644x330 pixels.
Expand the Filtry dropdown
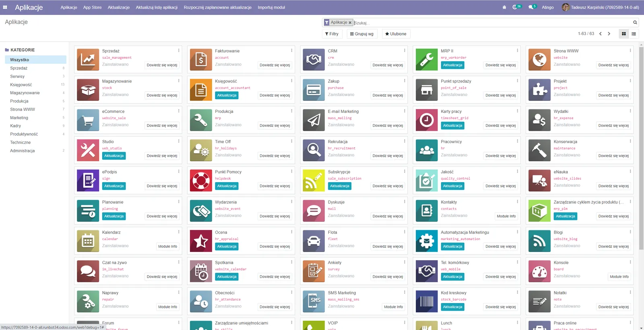point(332,34)
